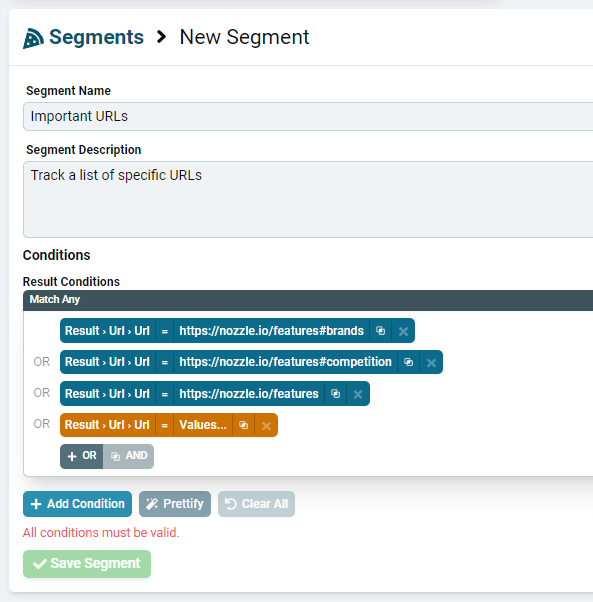Click the New Segment breadcrumb title
The height and width of the screenshot is (602, 593).
(x=244, y=37)
